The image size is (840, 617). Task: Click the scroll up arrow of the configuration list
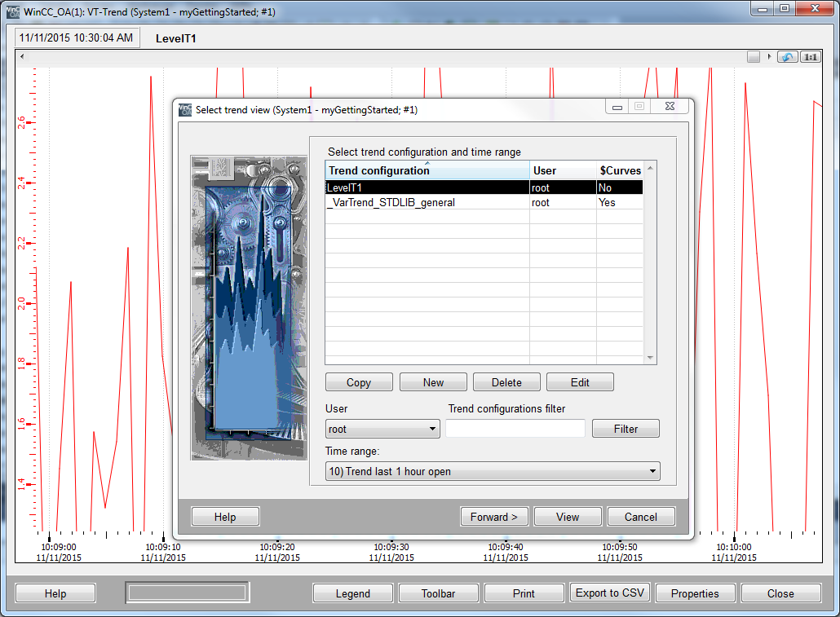pos(650,168)
